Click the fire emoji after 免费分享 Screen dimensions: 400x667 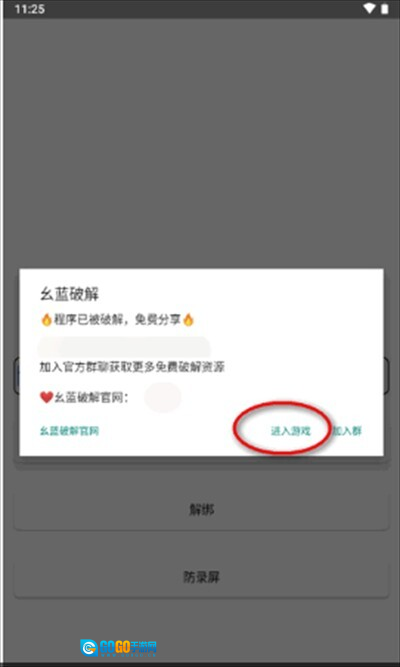pos(188,319)
